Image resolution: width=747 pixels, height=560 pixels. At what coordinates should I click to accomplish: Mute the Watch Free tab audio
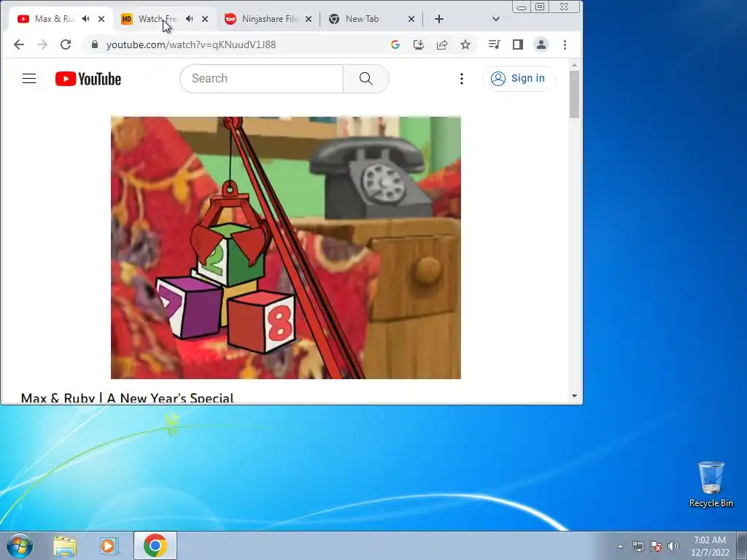(190, 19)
